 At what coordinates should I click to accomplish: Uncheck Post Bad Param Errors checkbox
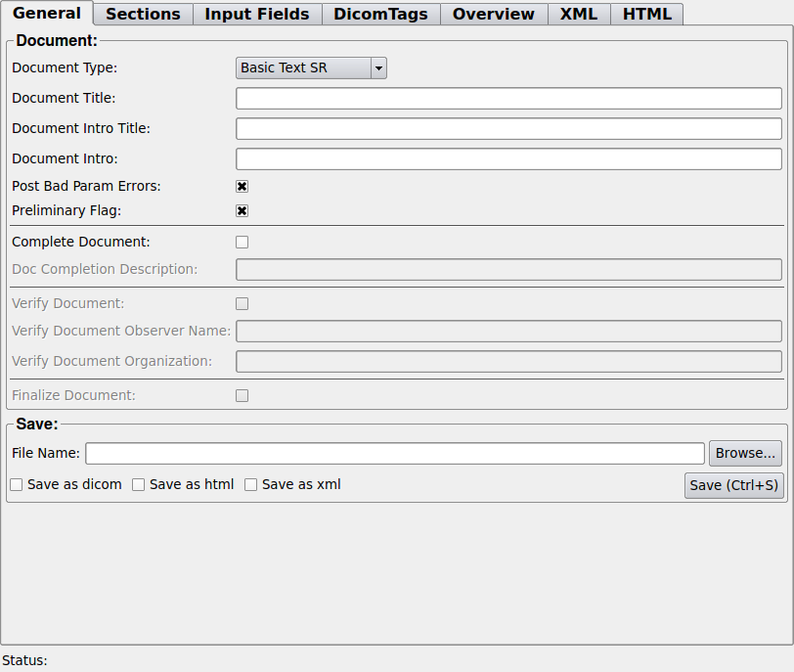point(242,186)
